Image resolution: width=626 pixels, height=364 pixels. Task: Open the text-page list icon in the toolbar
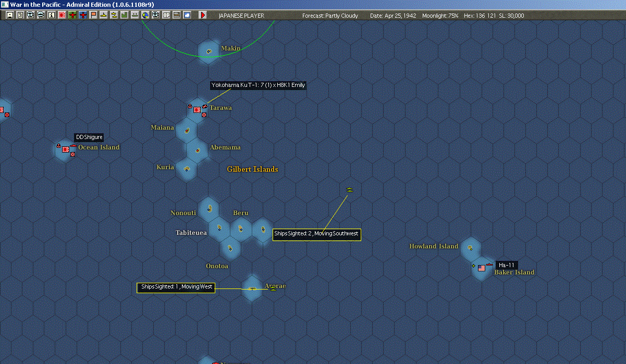coord(20,15)
